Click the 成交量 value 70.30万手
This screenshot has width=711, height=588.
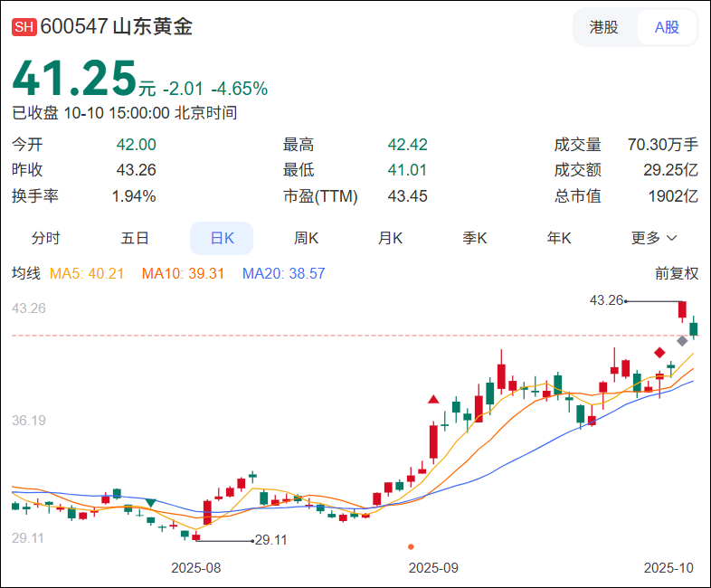[663, 145]
